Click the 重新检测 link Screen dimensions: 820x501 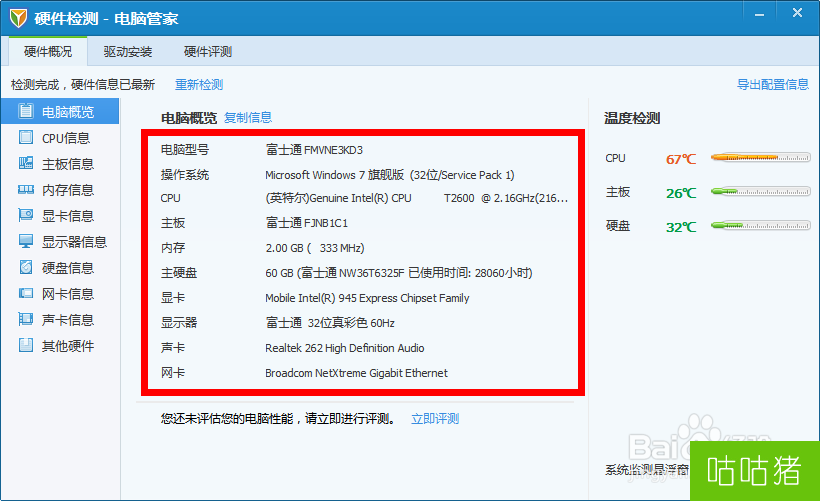pyautogui.click(x=199, y=85)
